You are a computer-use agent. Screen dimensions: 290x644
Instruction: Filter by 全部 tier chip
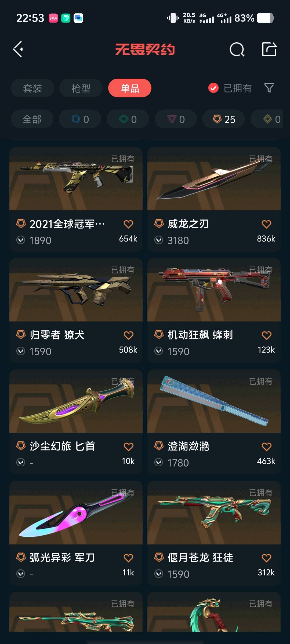point(32,119)
